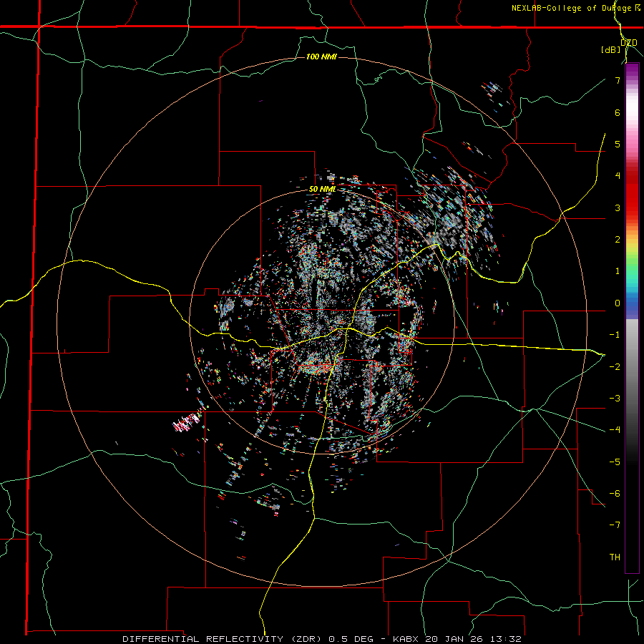The image size is (644, 644).
Task: Click the "-2" tick label on the color scale
Action: pos(615,366)
